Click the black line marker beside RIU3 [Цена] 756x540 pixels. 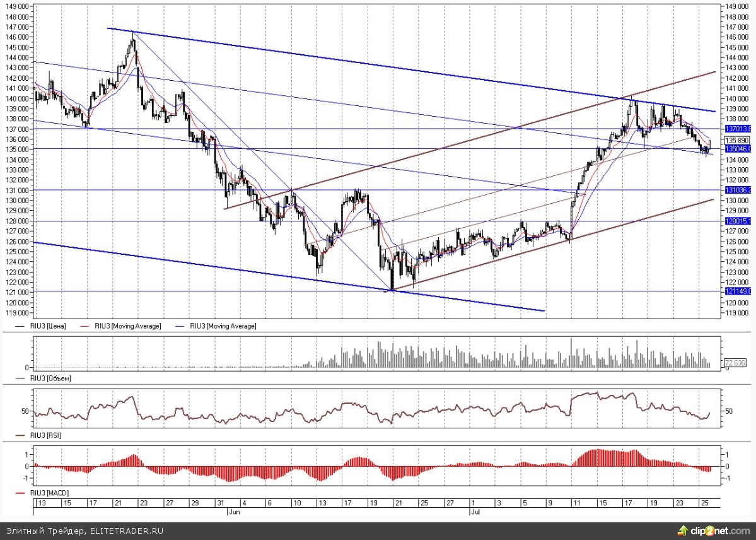click(x=20, y=326)
